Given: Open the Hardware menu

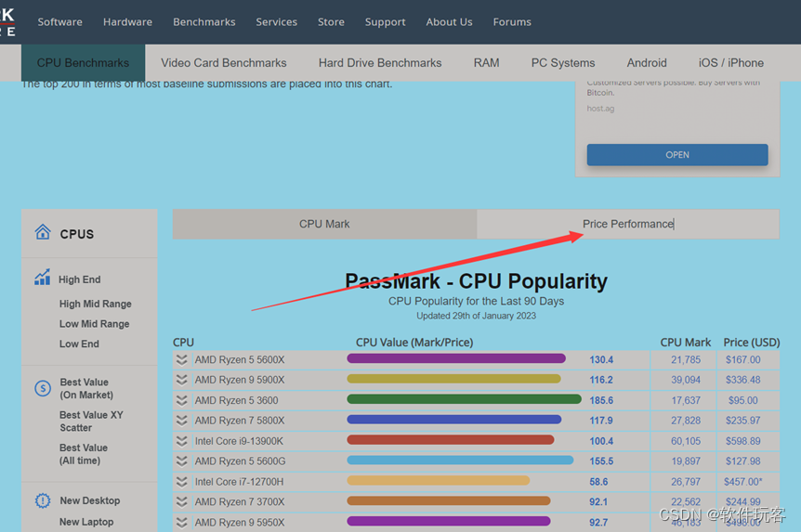Looking at the screenshot, I should [x=127, y=22].
